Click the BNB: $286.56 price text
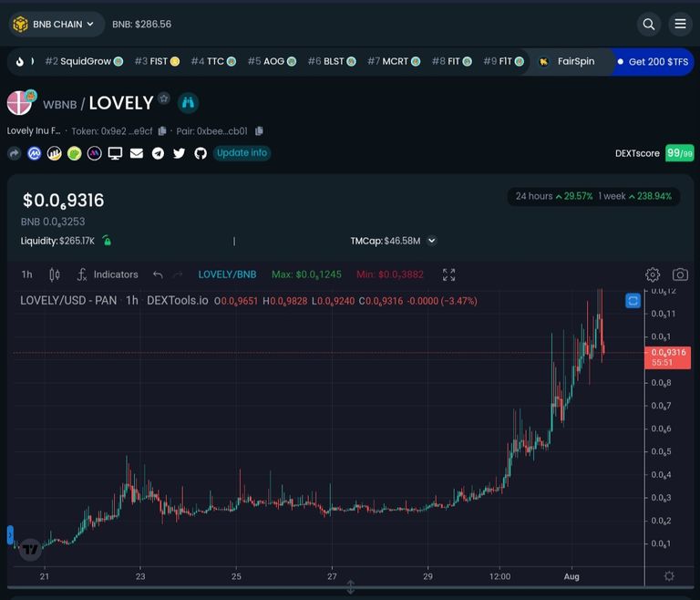Screen dimensions: 700x600 [141, 24]
